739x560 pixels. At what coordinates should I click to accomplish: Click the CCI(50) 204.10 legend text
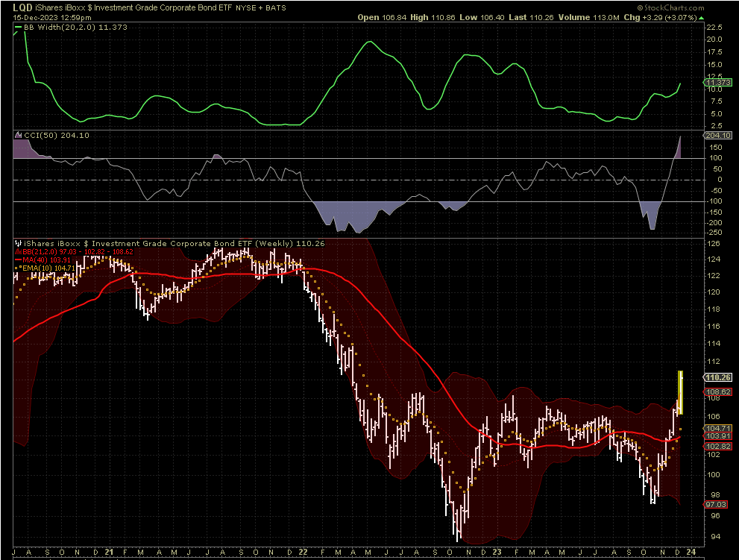coord(57,135)
